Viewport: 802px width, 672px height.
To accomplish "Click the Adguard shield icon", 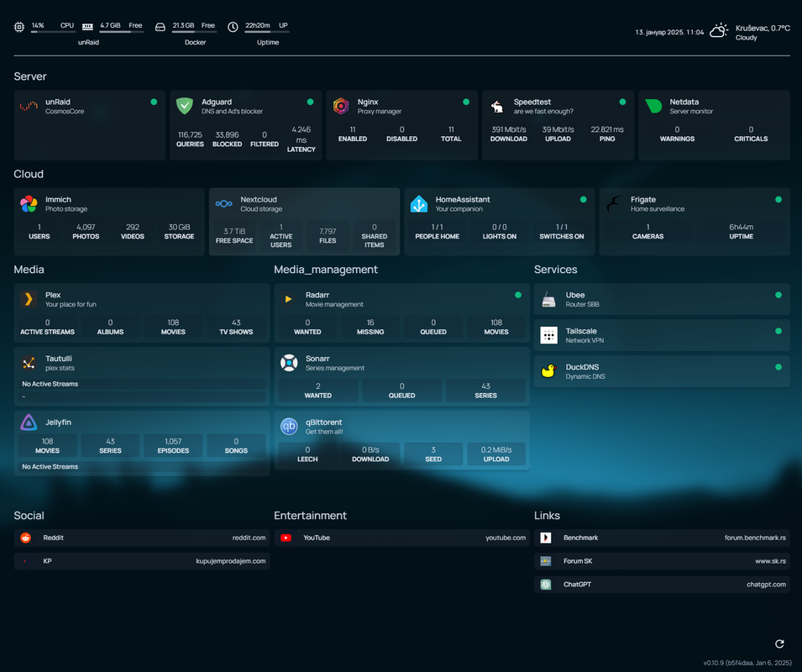I will point(185,106).
